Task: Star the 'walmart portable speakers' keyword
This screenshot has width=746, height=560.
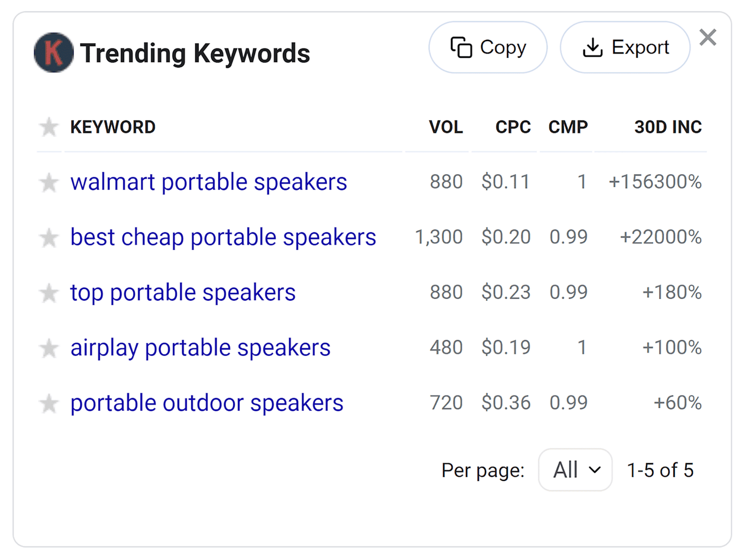Action: (x=49, y=182)
